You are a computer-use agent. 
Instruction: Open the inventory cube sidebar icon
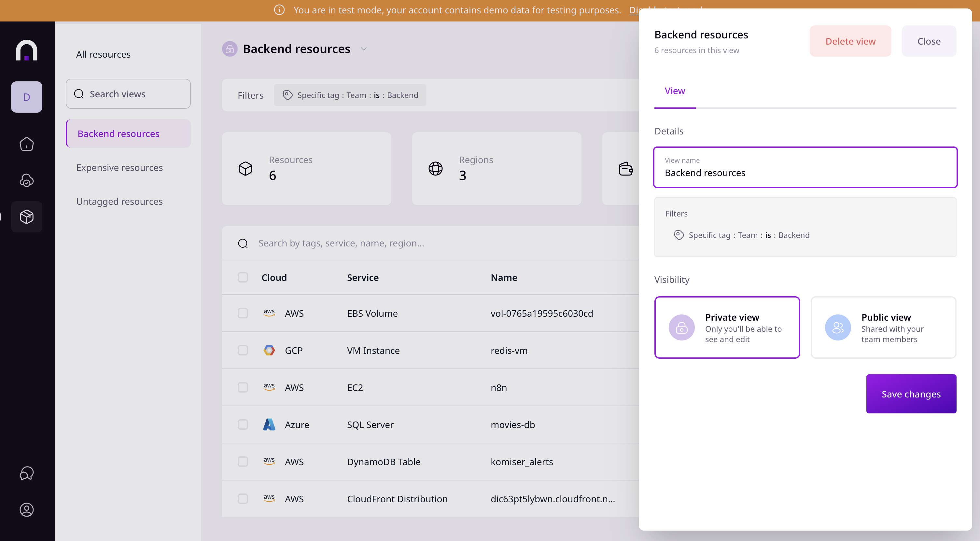26,217
